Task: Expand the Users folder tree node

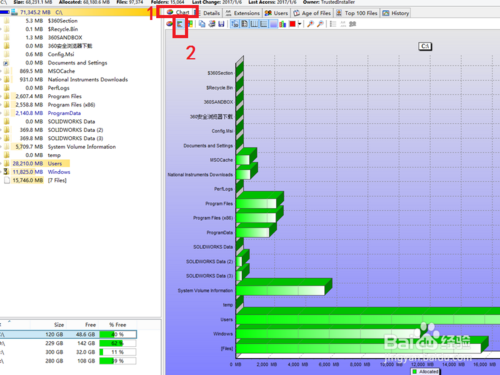Action: [x=1, y=164]
